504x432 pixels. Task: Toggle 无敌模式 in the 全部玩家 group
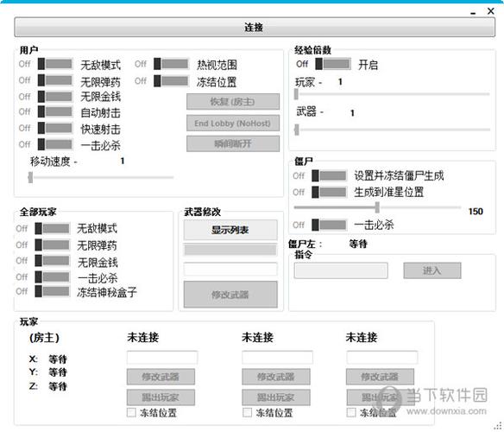(53, 229)
